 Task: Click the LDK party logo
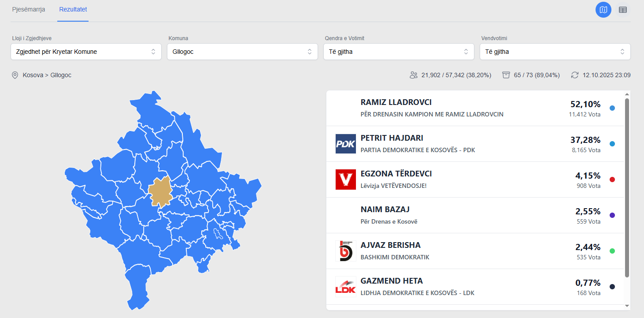(346, 287)
